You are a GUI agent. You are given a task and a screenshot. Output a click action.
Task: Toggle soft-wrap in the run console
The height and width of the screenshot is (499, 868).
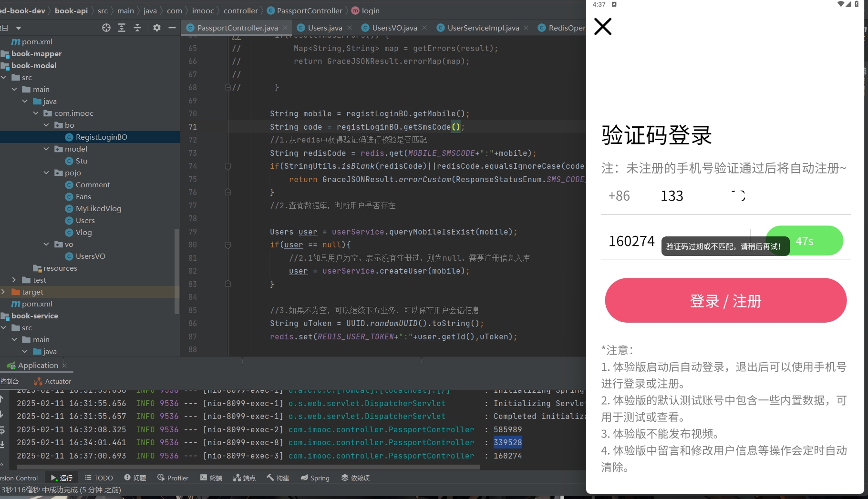[x=2, y=430]
